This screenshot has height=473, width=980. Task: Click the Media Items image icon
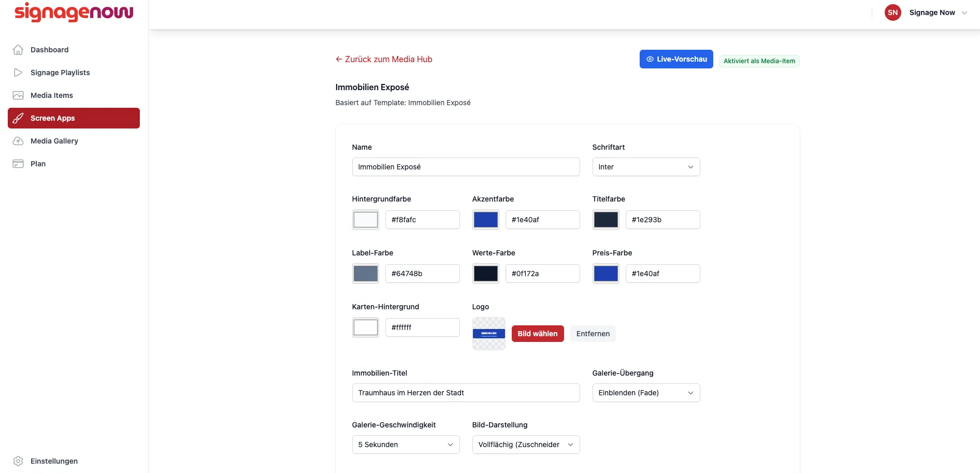click(x=18, y=95)
